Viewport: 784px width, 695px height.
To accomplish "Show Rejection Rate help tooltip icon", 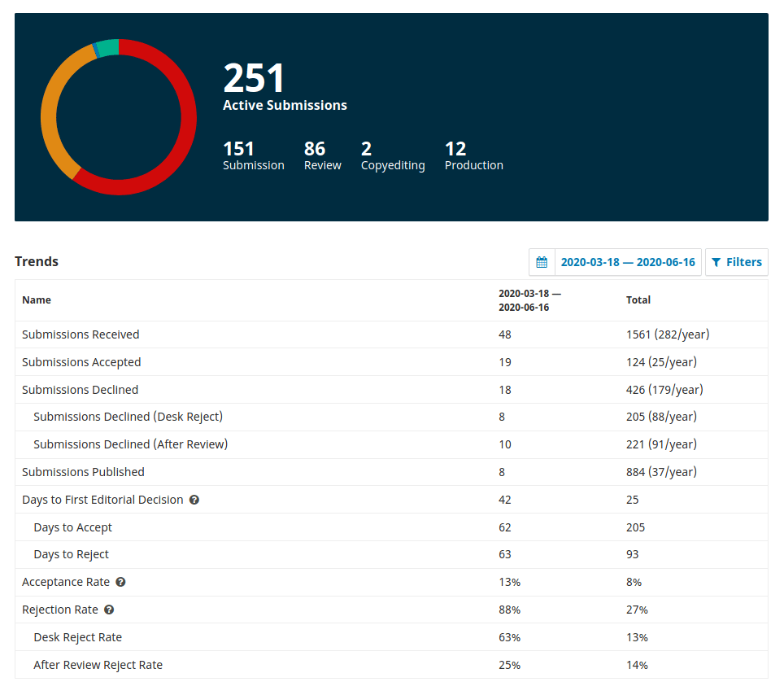I will tap(109, 610).
